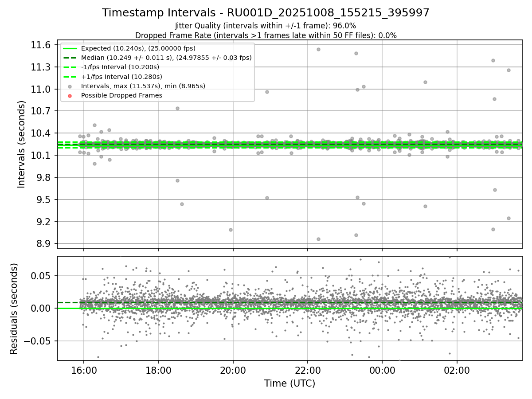
Task: Click the 'Jitter Quality' subtitle line
Action: pyautogui.click(x=266, y=26)
